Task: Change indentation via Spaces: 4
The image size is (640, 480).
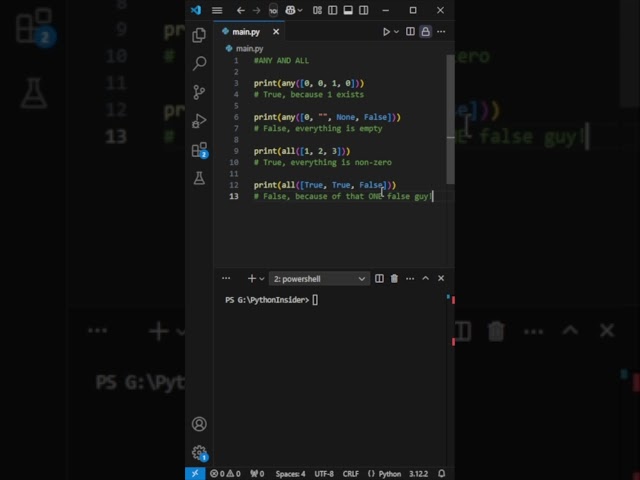Action: (x=290, y=474)
